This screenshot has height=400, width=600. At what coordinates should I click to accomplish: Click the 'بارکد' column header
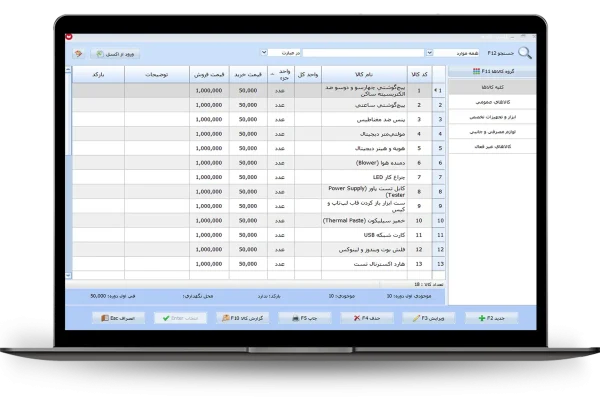tap(98, 74)
